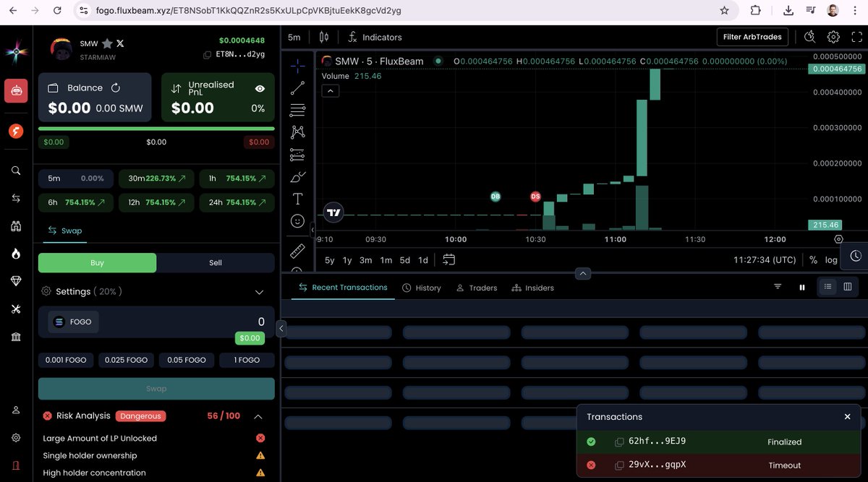Open the SMW X (Twitter) link icon
Screen dimensions: 868x482
[x=120, y=43]
